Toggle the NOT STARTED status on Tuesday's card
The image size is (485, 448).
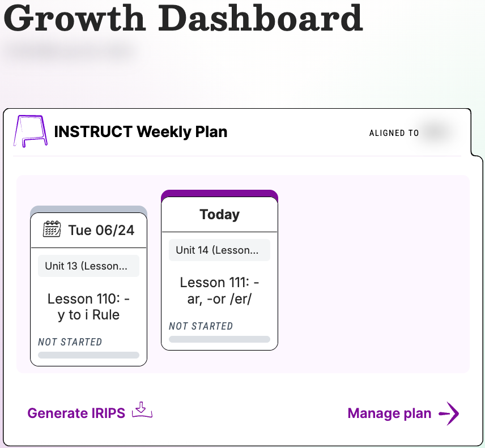pos(70,342)
